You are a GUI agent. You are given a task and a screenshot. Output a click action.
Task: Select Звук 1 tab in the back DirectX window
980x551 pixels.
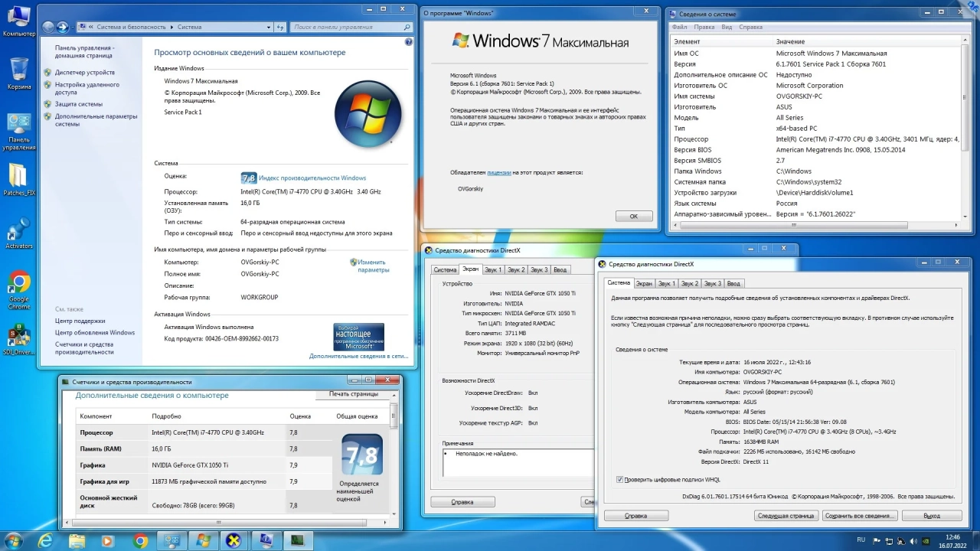pos(493,269)
